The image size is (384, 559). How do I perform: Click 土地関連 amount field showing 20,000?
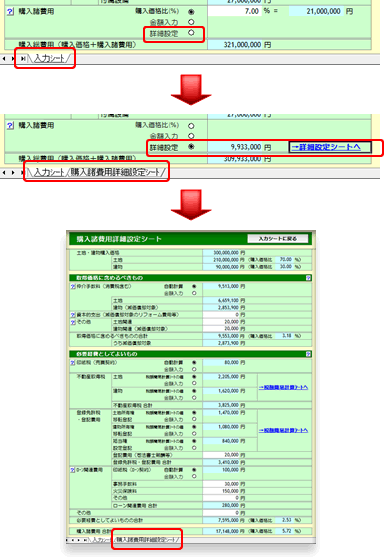[x=221, y=322]
